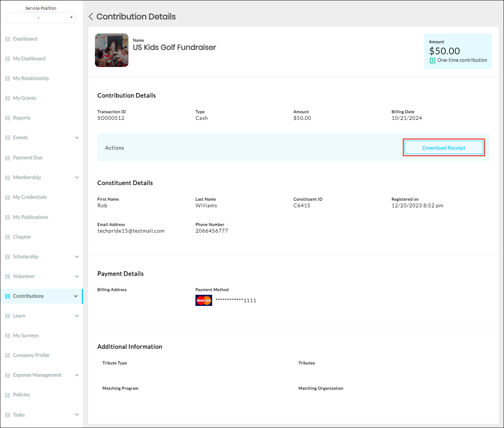504x428 pixels.
Task: Open My Credentials from the sidebar
Action: [x=30, y=197]
